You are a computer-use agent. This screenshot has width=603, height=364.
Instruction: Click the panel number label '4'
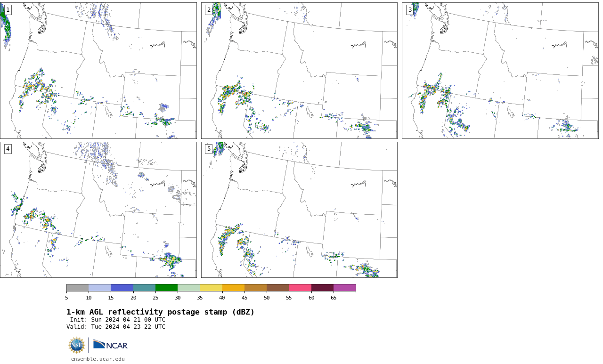(8, 149)
